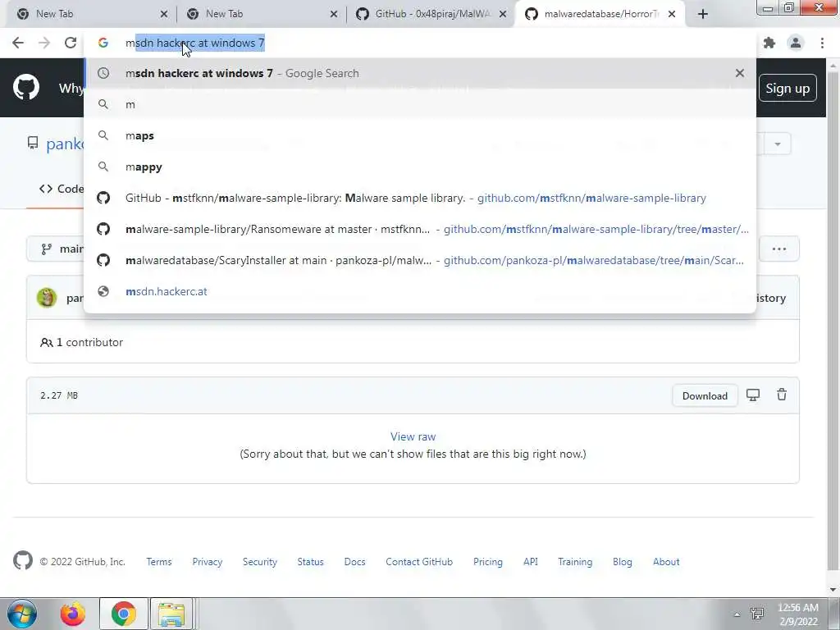Click the browser forward arrow
The width and height of the screenshot is (840, 630).
[44, 43]
